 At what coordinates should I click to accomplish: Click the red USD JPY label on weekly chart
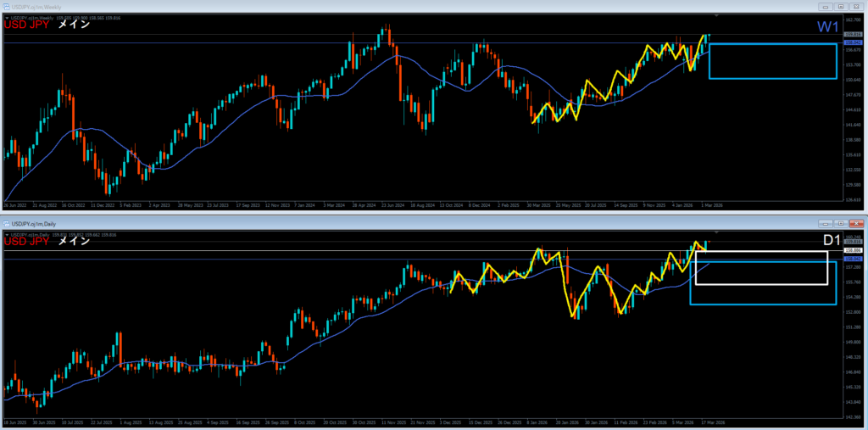pos(27,25)
